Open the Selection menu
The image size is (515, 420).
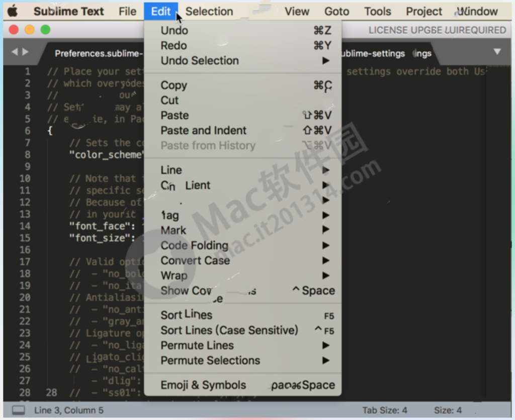click(x=209, y=11)
